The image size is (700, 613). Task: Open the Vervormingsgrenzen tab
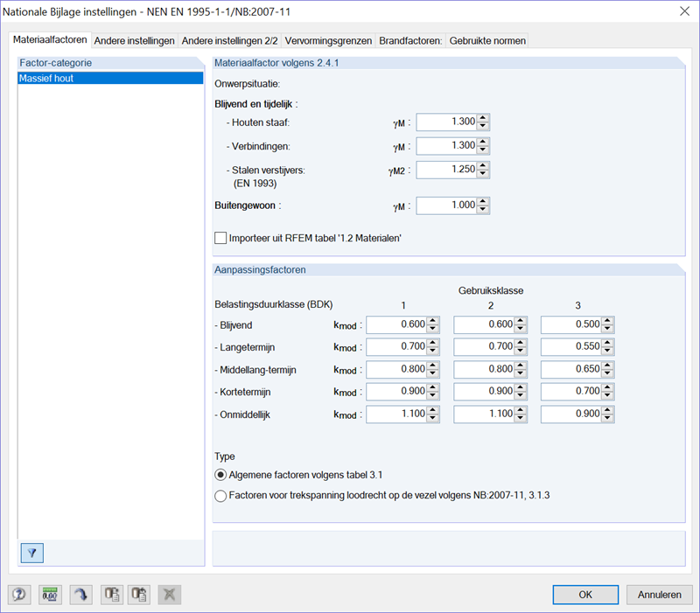(328, 40)
